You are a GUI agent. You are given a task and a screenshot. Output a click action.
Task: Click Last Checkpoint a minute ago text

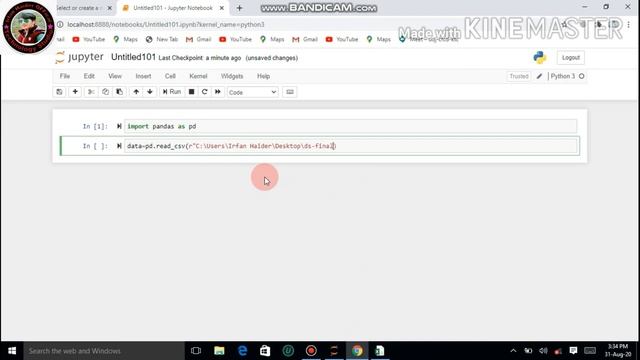pos(200,58)
